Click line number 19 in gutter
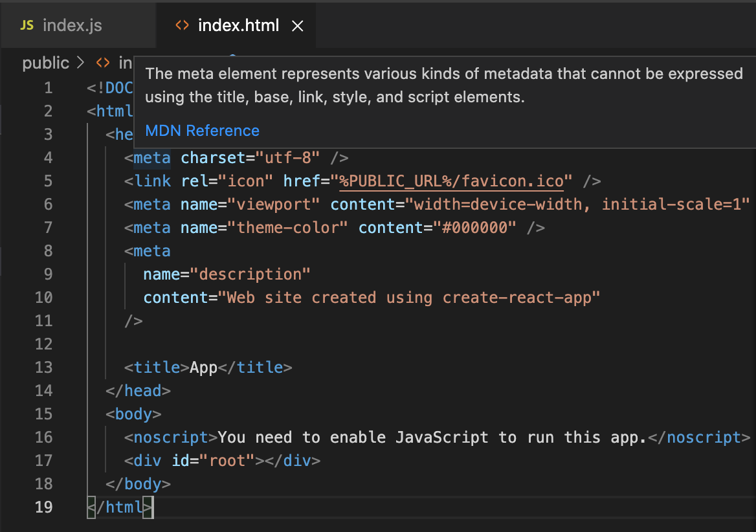756x532 pixels. click(x=44, y=507)
